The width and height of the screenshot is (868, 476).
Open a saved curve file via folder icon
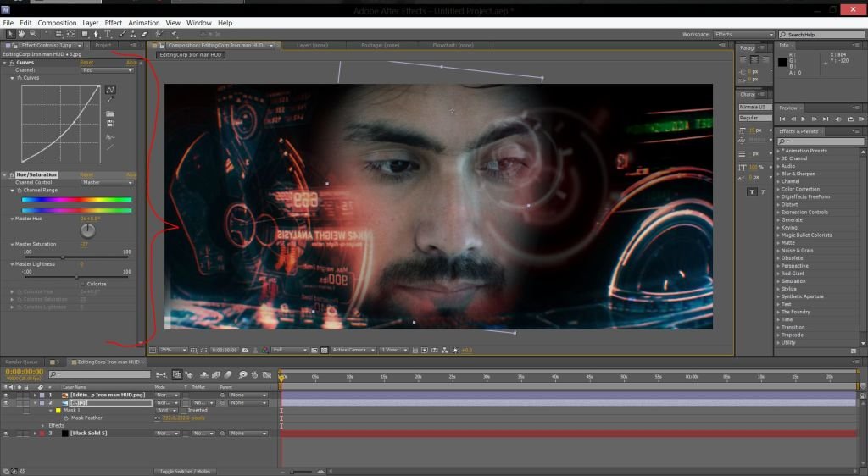[x=110, y=113]
